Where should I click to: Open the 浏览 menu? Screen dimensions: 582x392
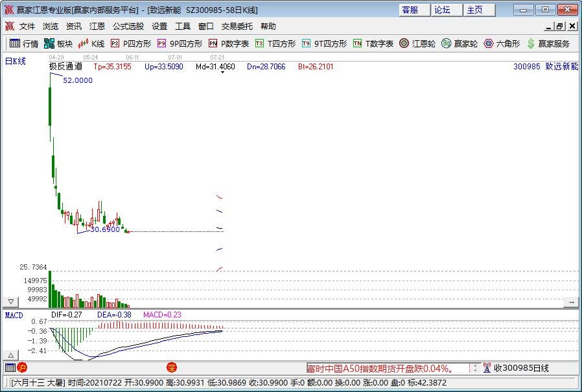pos(51,27)
